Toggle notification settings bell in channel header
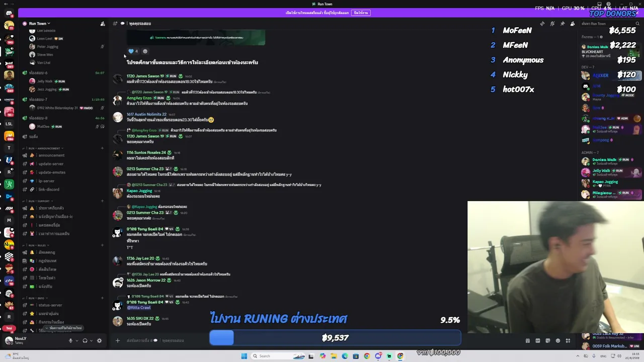644x362 pixels. [x=552, y=24]
